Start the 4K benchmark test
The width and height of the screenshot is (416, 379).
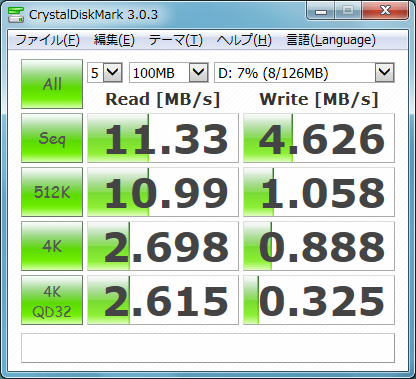(52, 246)
